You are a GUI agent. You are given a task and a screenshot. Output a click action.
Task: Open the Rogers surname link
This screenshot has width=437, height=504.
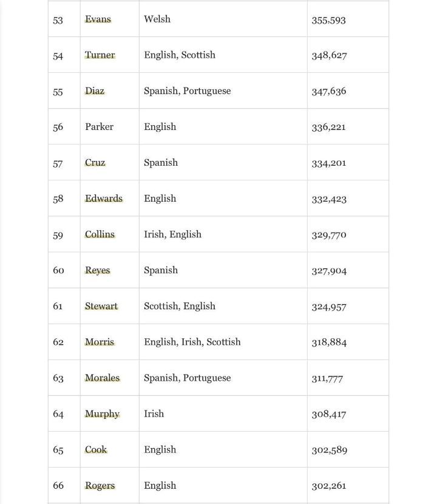(x=100, y=486)
